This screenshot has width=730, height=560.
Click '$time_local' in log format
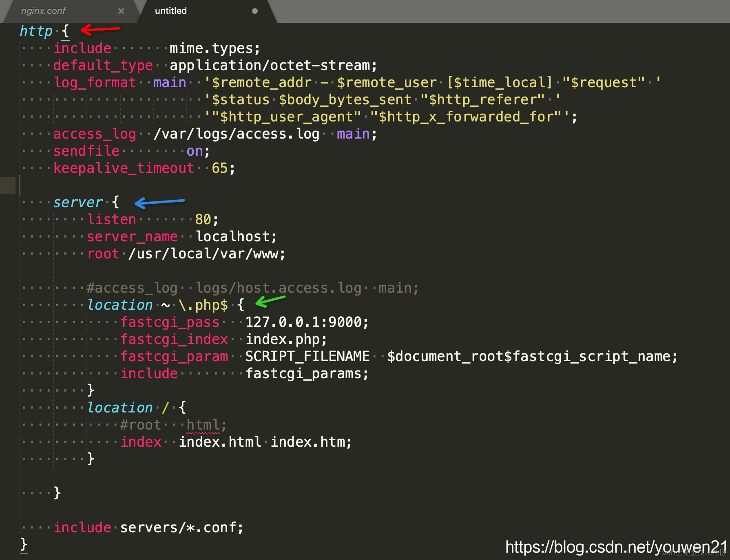(500, 83)
